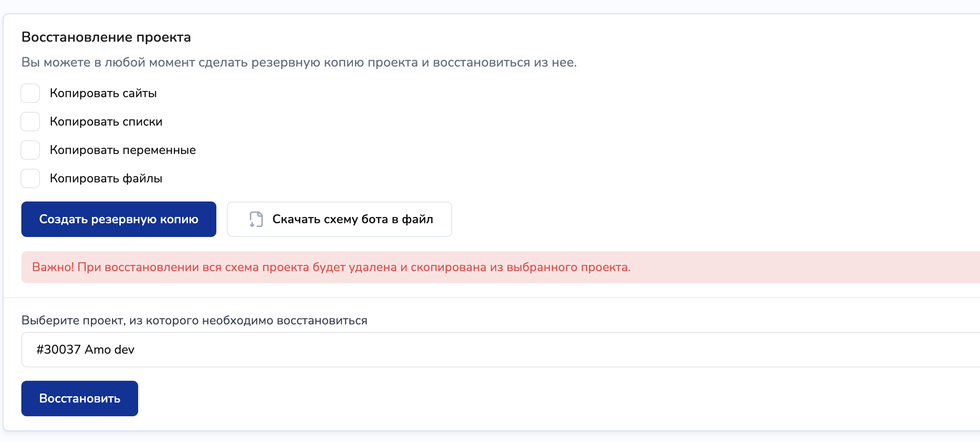Click the "Копировать списки" label text
Screen dimensions: 980x442
tap(106, 122)
